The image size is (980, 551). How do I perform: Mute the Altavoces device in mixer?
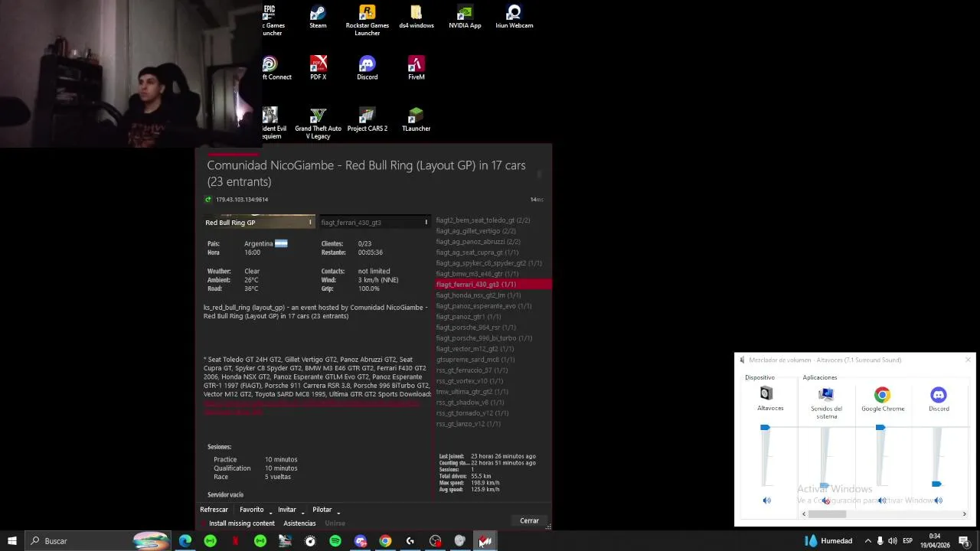[x=766, y=500]
